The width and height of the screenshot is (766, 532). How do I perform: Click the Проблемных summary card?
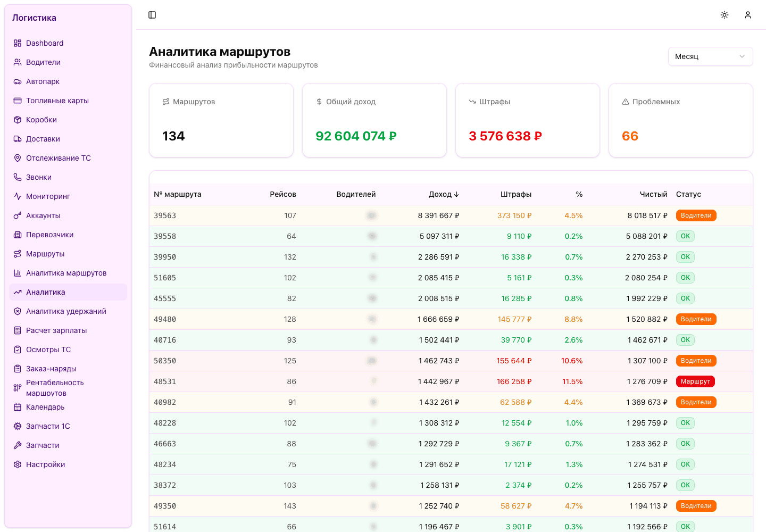pyautogui.click(x=681, y=120)
